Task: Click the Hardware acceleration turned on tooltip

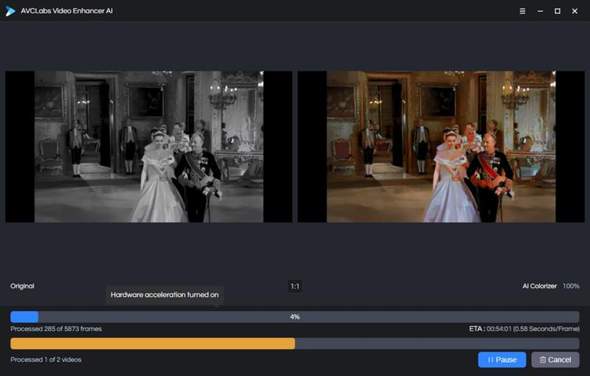Action: [164, 295]
